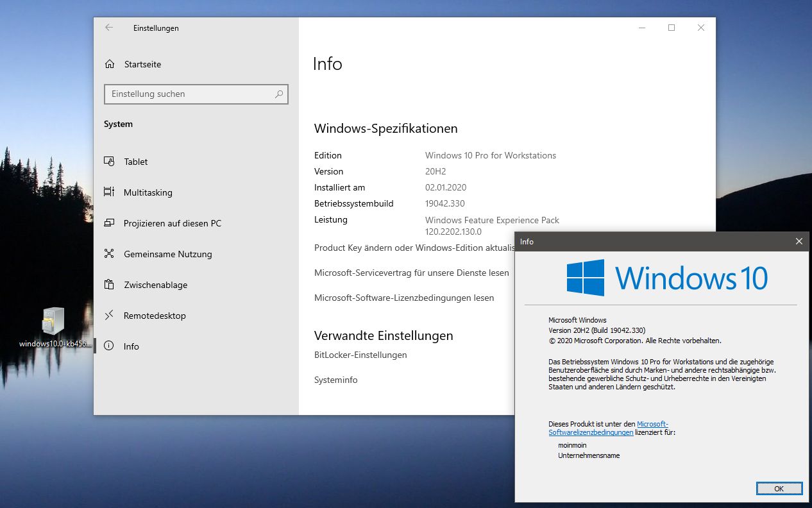Click the Remotedesktop icon
The width and height of the screenshot is (812, 508).
[109, 316]
